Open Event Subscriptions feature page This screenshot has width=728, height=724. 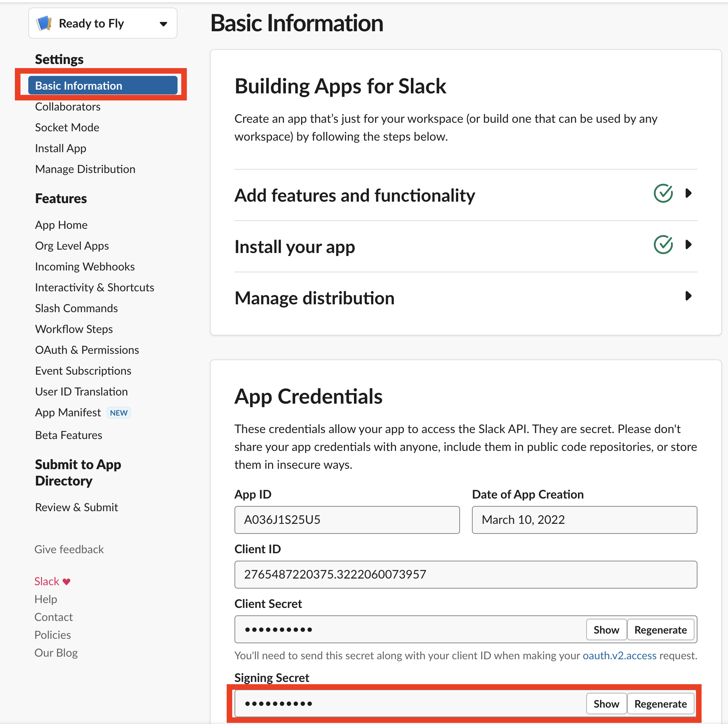tap(83, 371)
